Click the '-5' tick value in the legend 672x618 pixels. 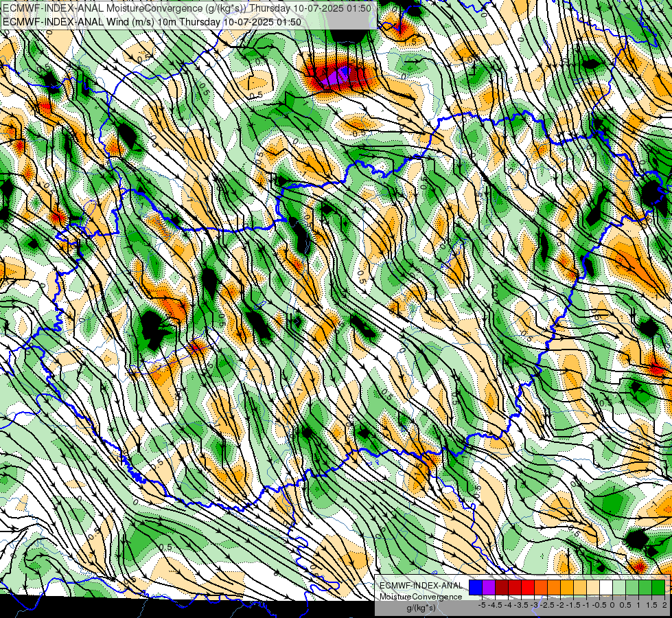[482, 605]
